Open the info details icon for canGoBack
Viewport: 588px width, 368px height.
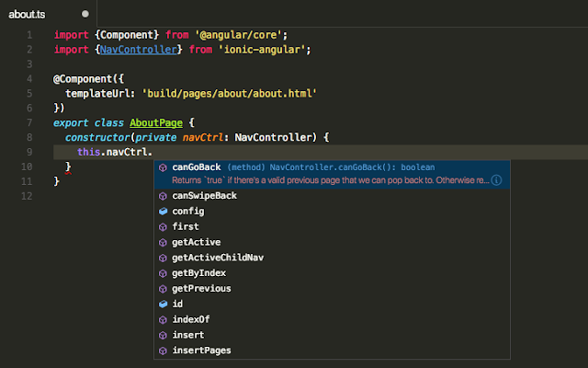pyautogui.click(x=496, y=181)
